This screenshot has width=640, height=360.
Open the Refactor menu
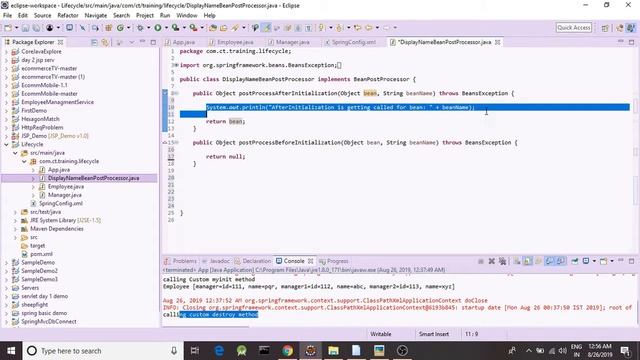[68, 16]
